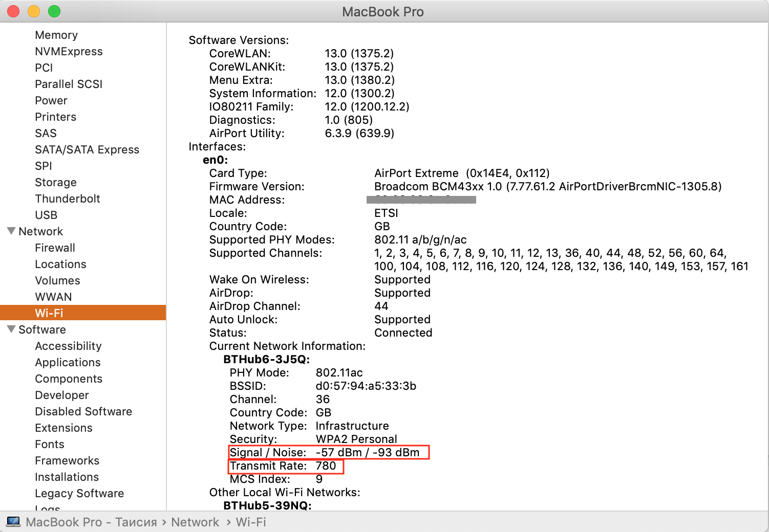Select Legacy Software in the sidebar
This screenshot has height=532, width=769.
point(79,493)
